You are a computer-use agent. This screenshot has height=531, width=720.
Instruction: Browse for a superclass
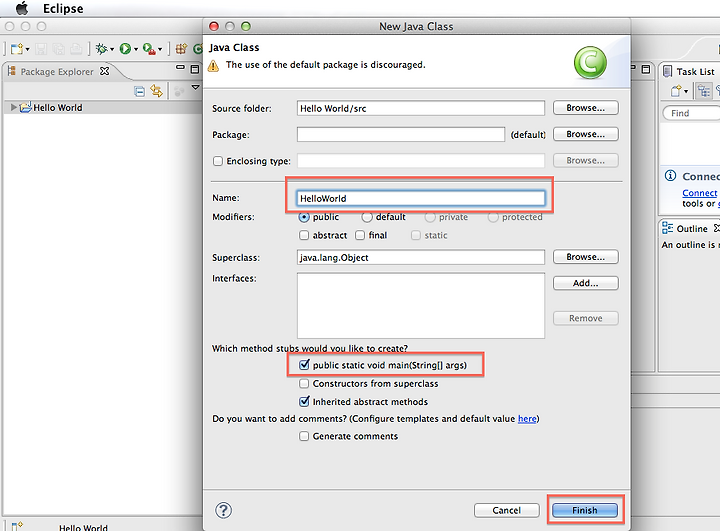click(585, 257)
